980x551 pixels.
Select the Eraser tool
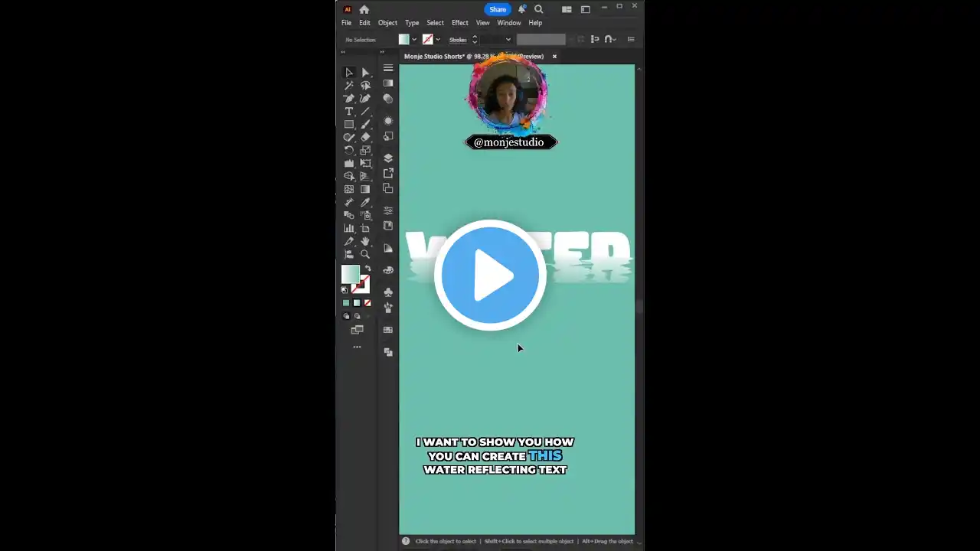click(x=365, y=138)
